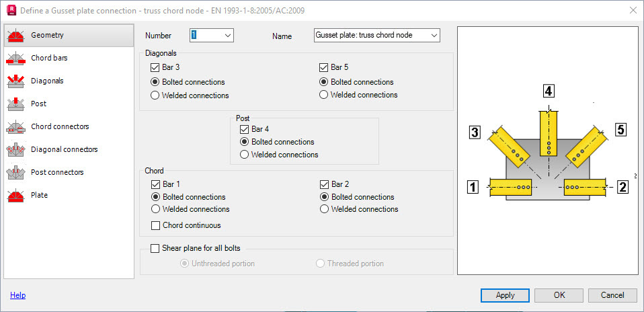Select the Chord connectors icon
Viewport: 644px width, 312px height.
coord(17,127)
